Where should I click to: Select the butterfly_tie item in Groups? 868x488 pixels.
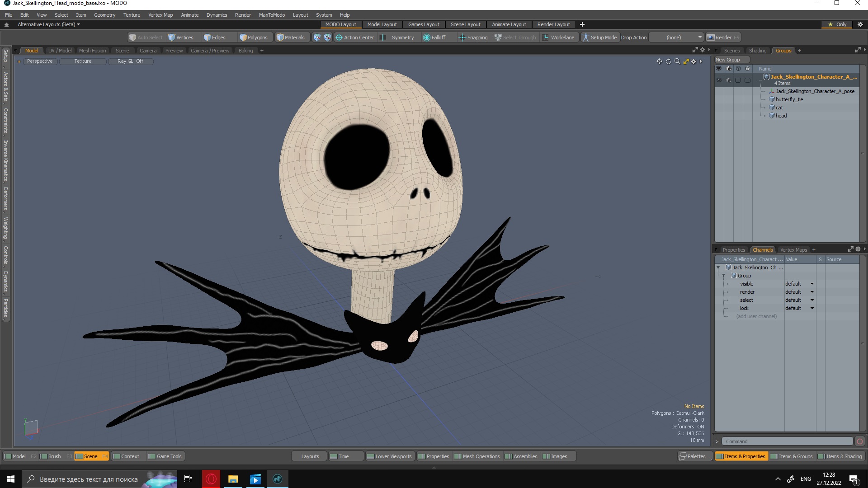point(789,99)
